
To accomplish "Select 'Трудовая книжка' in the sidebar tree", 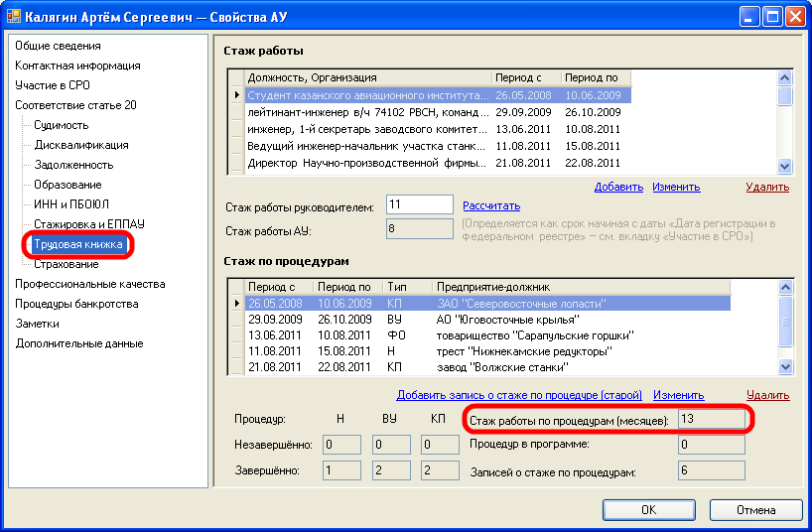I will coord(78,244).
